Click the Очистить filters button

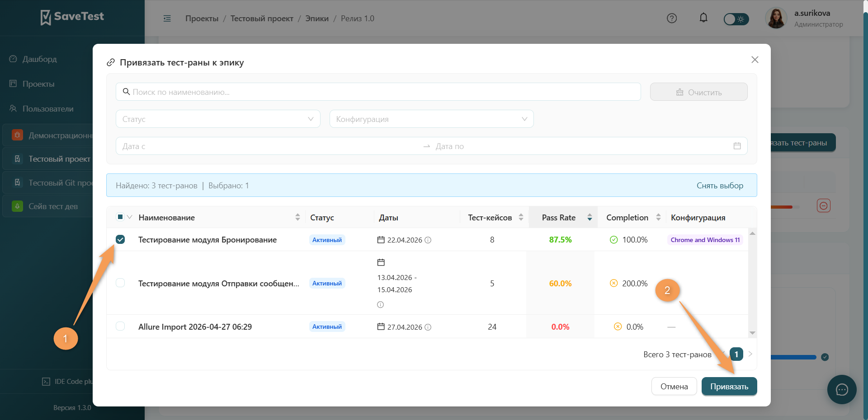pos(698,92)
